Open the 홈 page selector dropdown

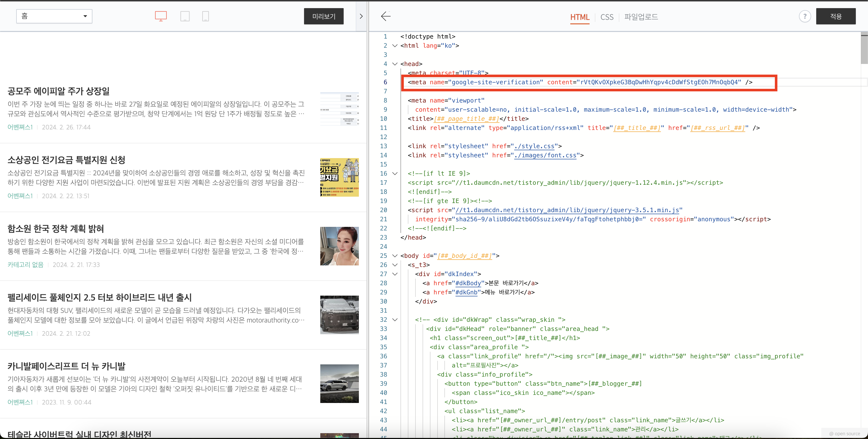[x=54, y=16]
